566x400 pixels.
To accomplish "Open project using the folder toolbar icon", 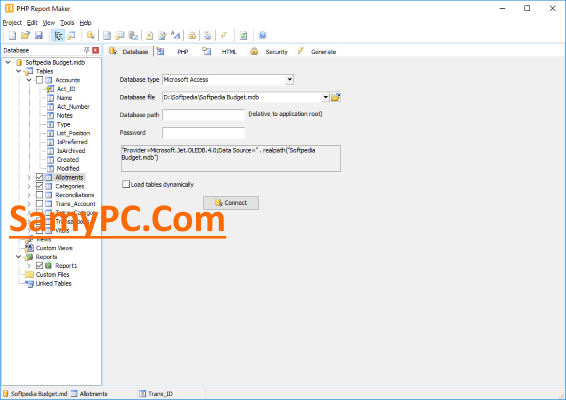I will [25, 35].
